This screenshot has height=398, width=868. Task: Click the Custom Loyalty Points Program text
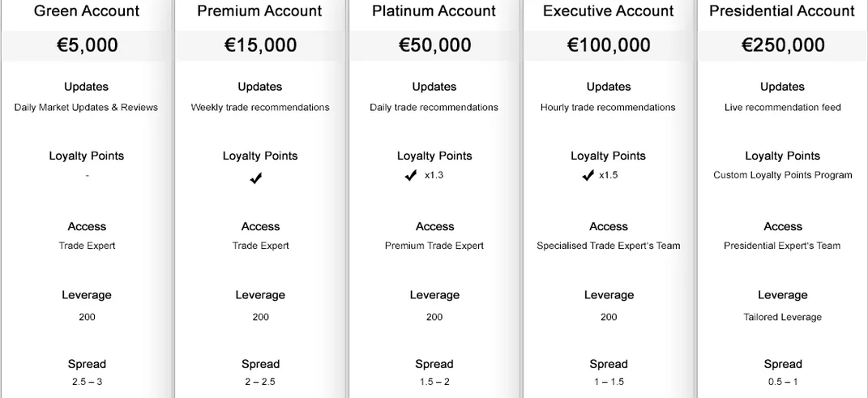(783, 175)
